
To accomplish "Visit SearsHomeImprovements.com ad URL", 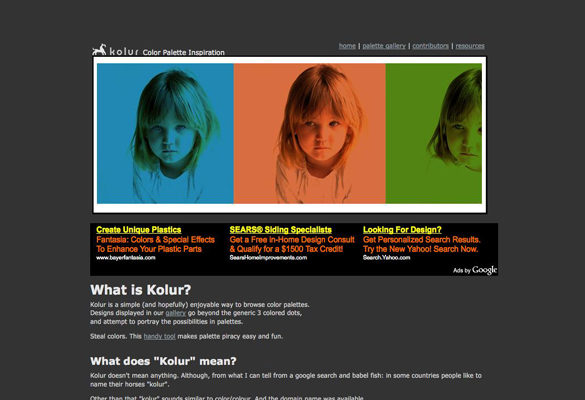I will pyautogui.click(x=268, y=258).
